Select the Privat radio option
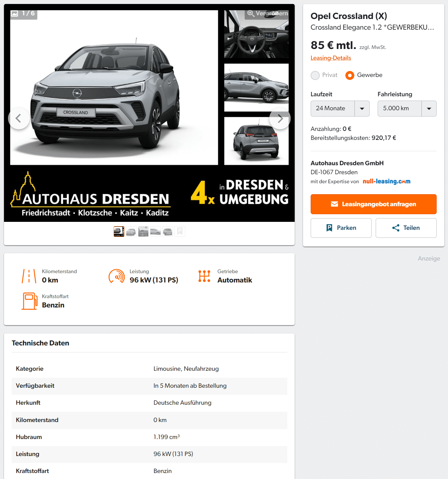 pos(315,75)
